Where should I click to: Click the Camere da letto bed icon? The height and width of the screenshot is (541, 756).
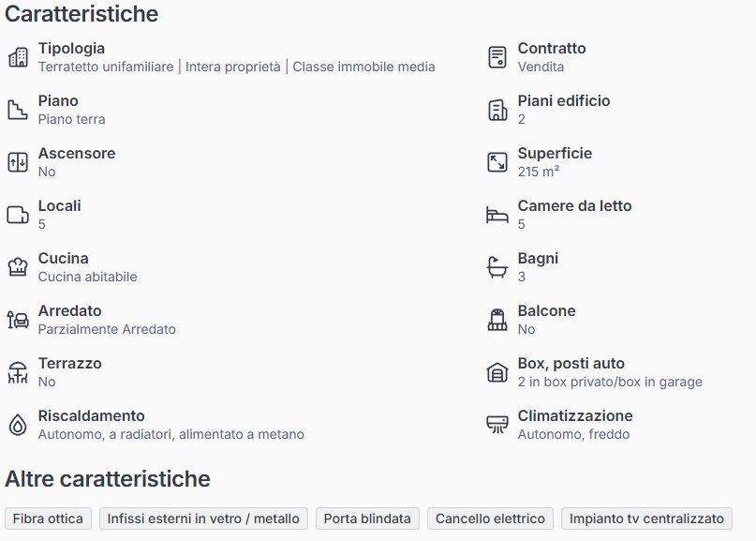(497, 215)
